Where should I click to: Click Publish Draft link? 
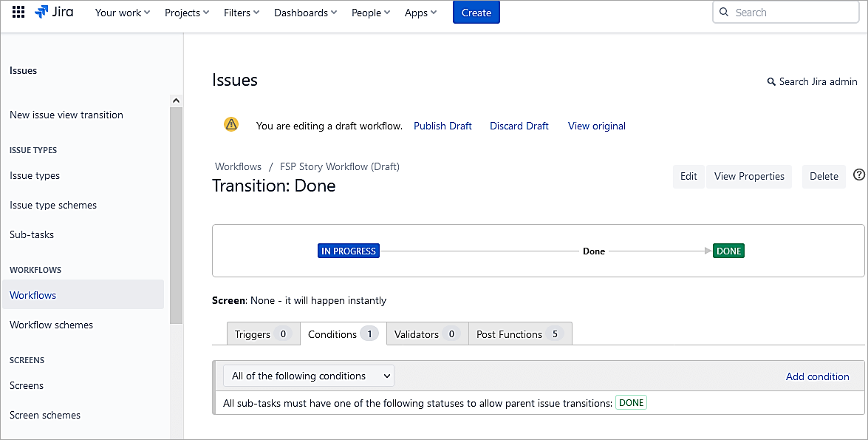click(x=442, y=126)
